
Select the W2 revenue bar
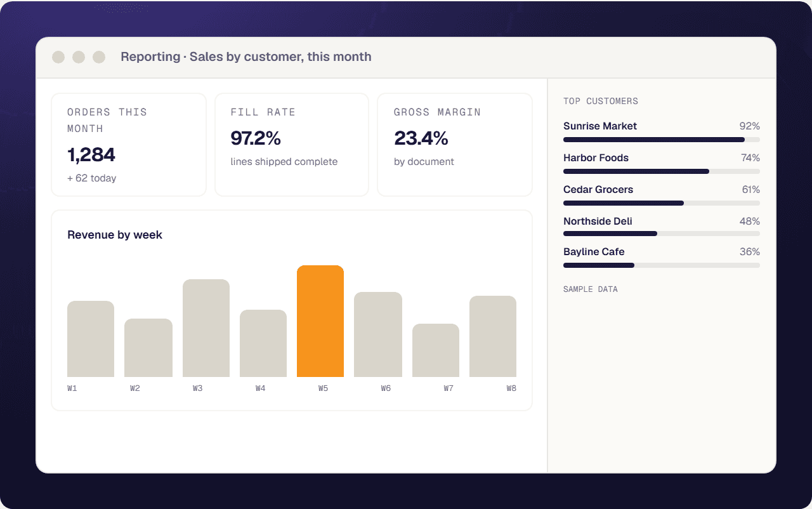[148, 348]
